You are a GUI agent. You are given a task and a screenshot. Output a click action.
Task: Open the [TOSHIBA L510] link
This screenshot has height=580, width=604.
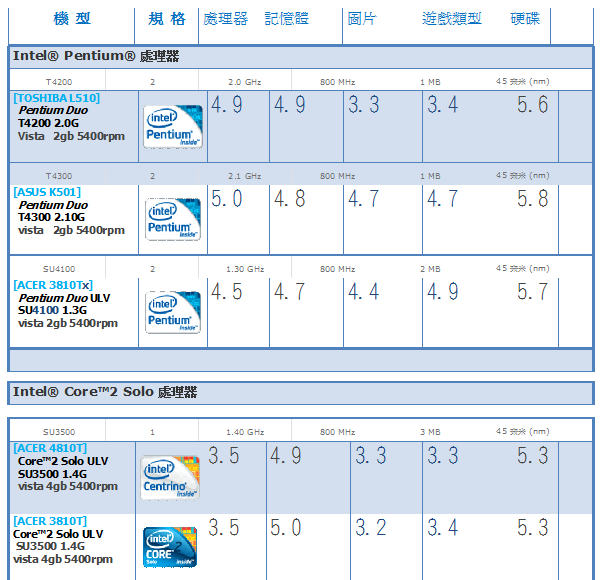[x=57, y=98]
